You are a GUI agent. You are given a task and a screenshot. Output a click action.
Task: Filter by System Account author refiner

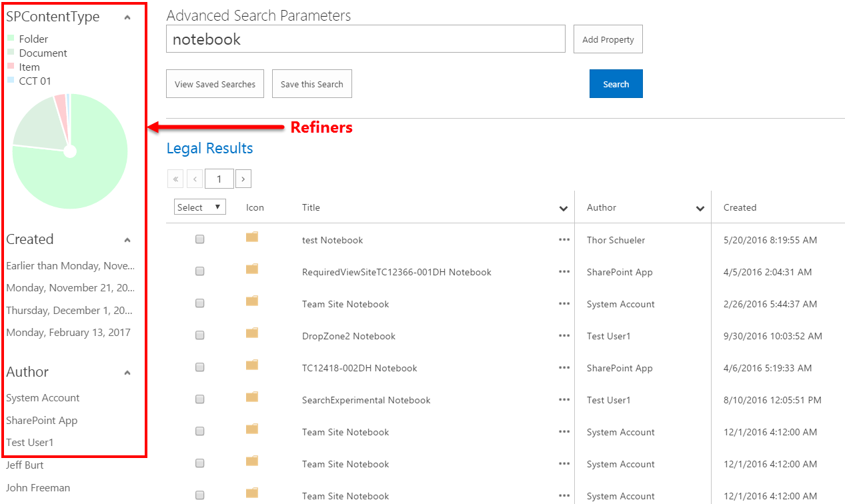43,398
